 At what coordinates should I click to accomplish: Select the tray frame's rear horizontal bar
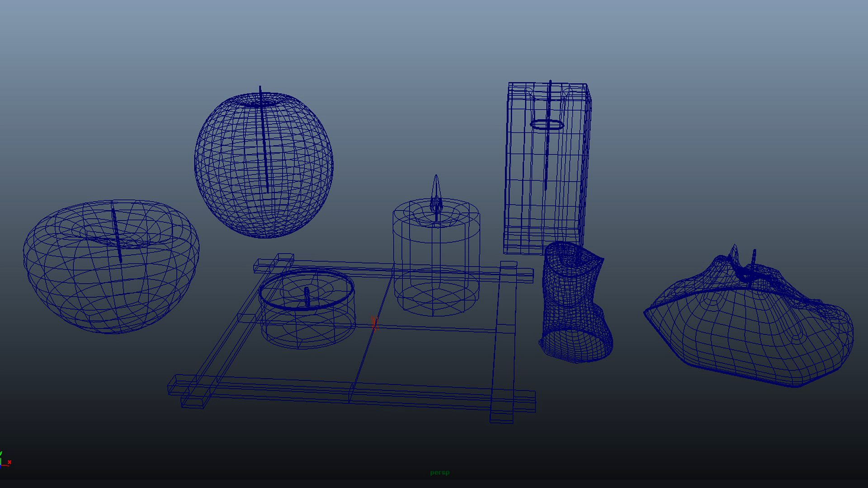pyautogui.click(x=393, y=269)
